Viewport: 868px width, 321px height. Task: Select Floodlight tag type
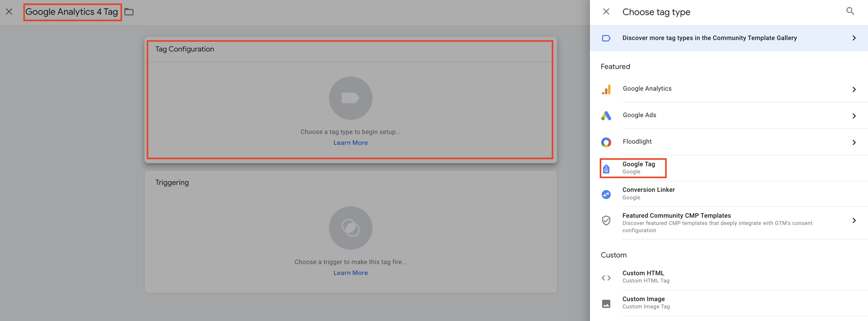pos(729,142)
